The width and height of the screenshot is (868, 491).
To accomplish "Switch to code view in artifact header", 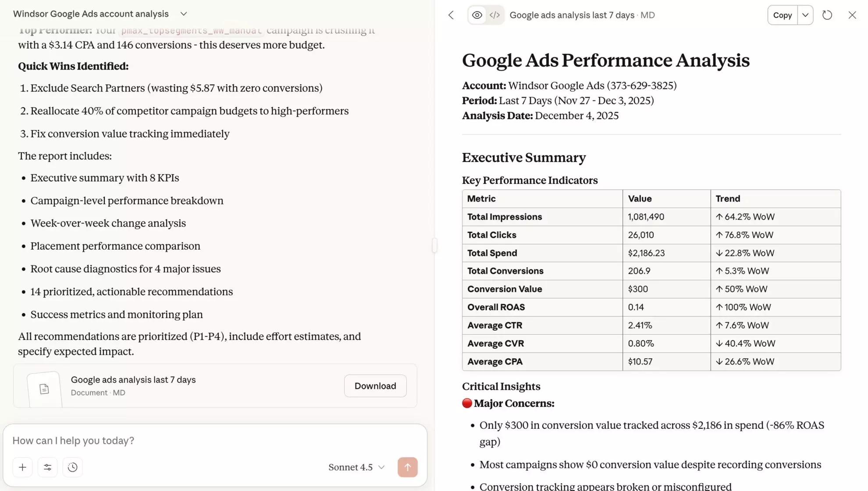I will pos(494,14).
